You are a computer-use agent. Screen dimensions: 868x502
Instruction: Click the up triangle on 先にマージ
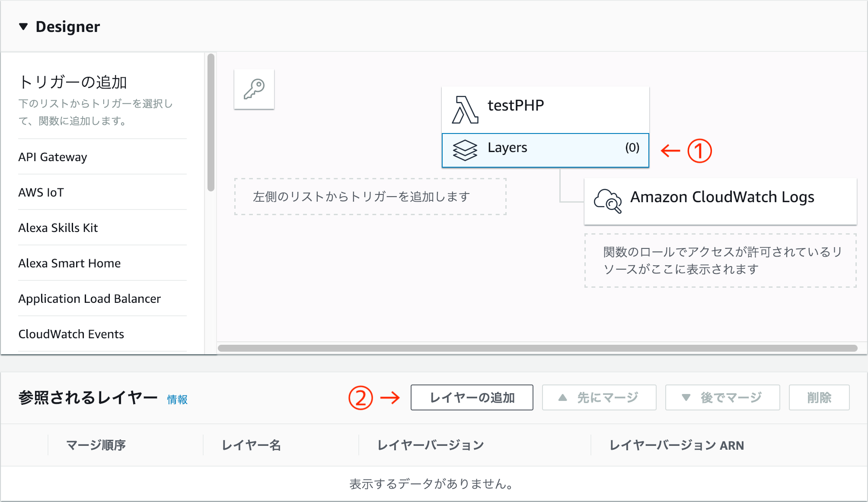click(562, 397)
